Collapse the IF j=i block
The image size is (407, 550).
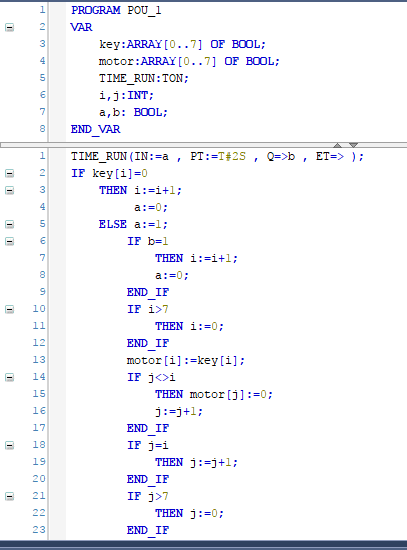(9, 445)
